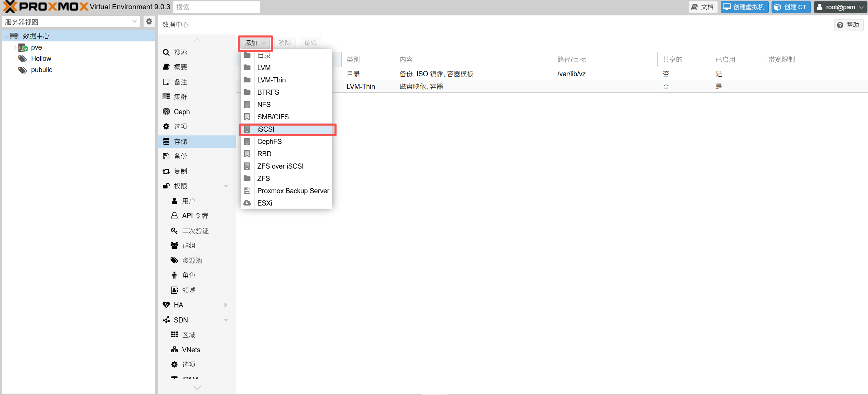This screenshot has height=395, width=868.
Task: Open the Create CT cube button
Action: 791,7
